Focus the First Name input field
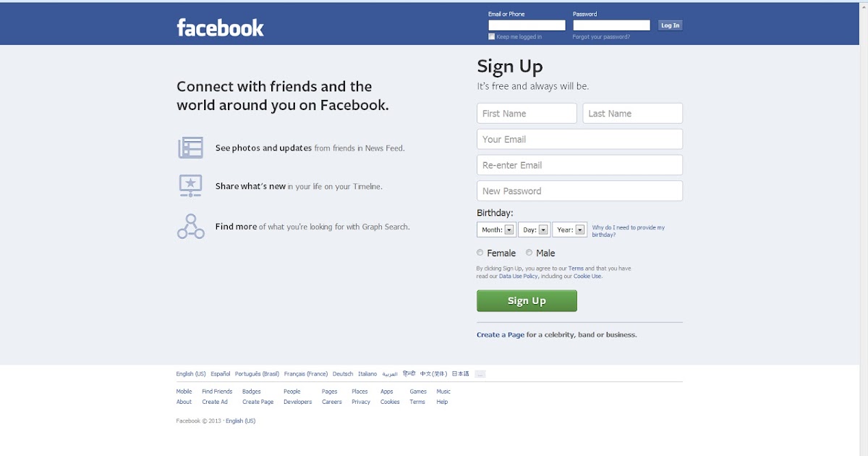The image size is (868, 456). (x=527, y=114)
